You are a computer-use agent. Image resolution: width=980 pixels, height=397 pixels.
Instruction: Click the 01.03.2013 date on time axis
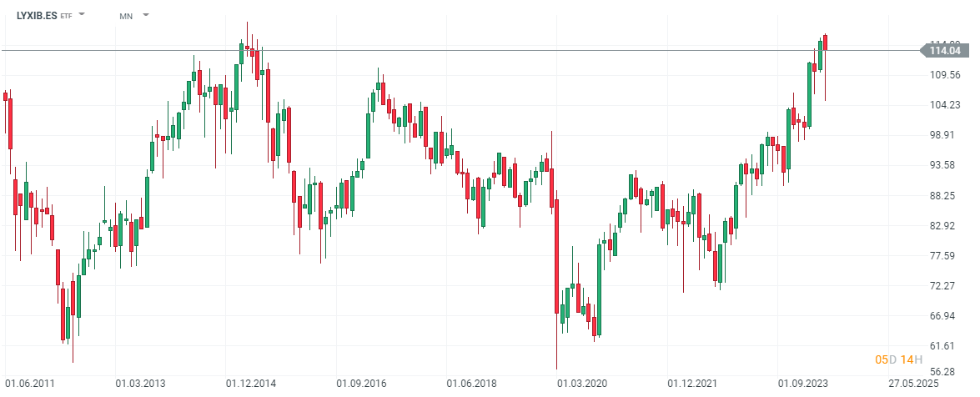coord(140,384)
